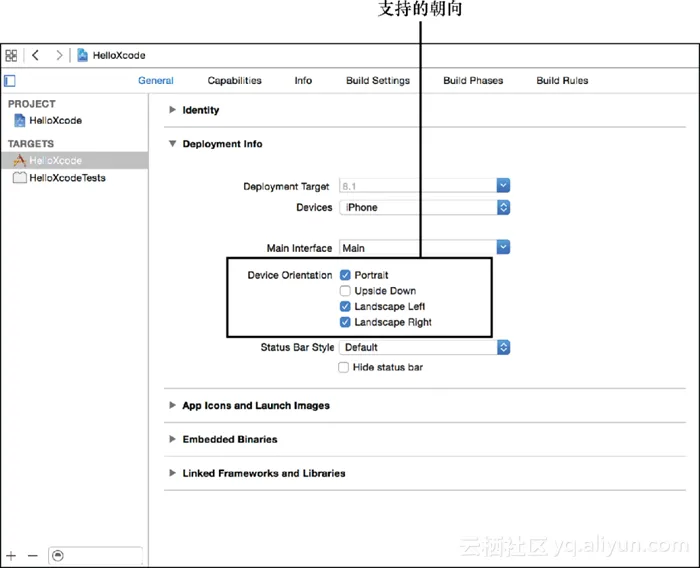Select the HelloXcode target row
The height and width of the screenshot is (568, 700).
click(75, 160)
